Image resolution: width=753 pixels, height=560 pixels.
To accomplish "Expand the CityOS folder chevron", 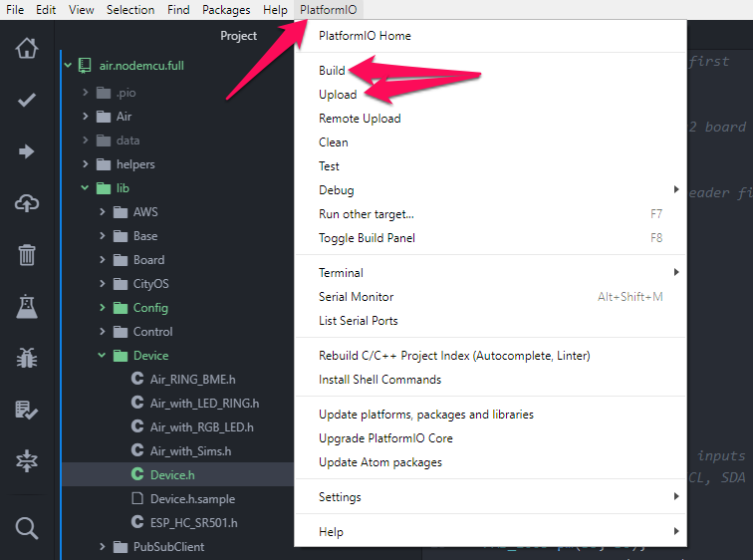I will [103, 283].
